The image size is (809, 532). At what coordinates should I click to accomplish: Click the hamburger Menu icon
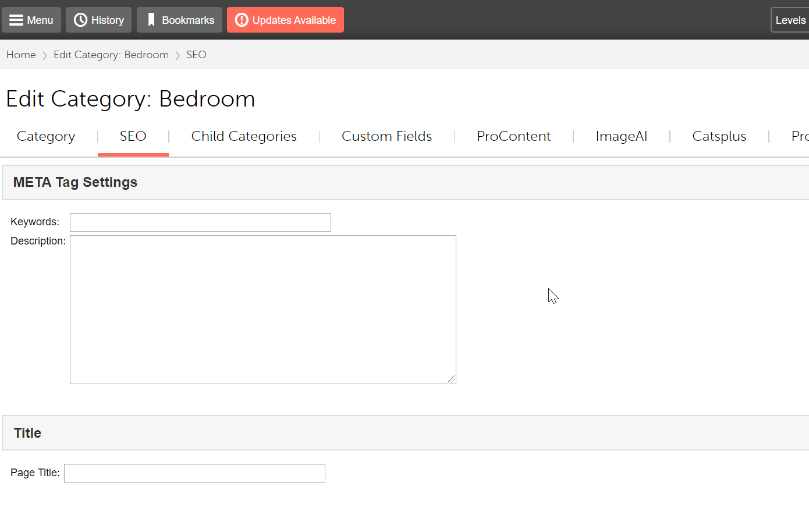pyautogui.click(x=16, y=20)
